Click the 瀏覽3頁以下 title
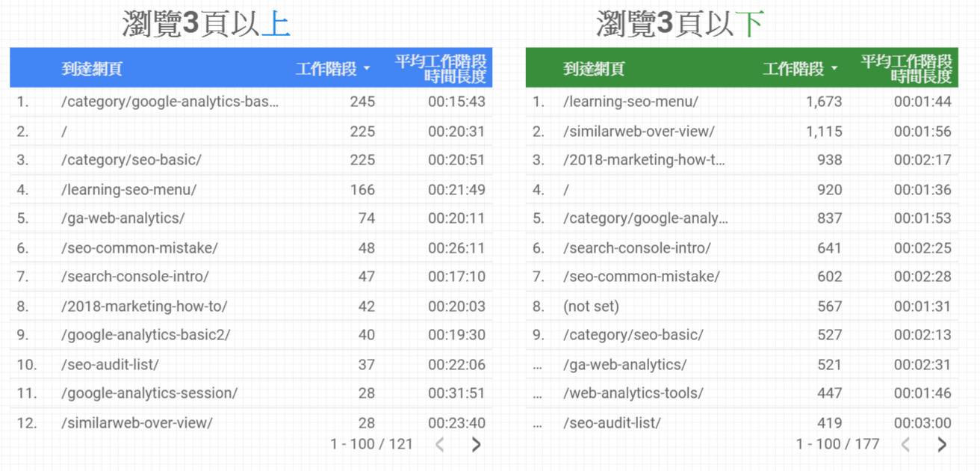The image size is (980, 471). pos(680,24)
